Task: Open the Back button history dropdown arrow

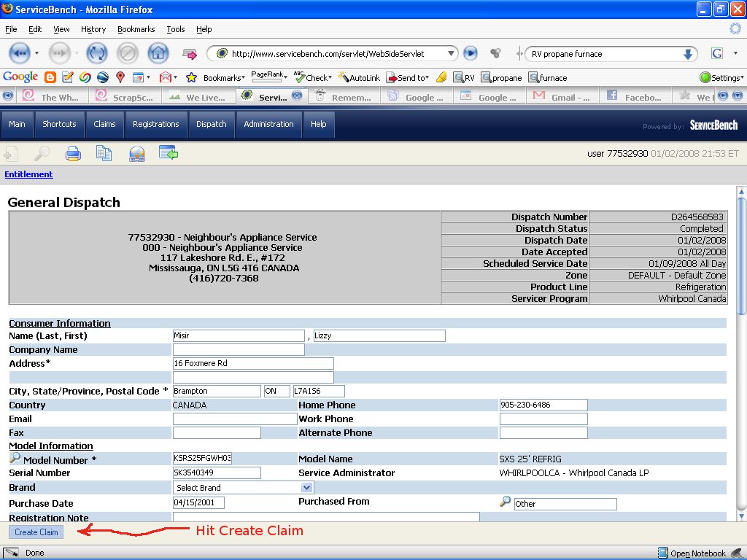Action: point(36,53)
